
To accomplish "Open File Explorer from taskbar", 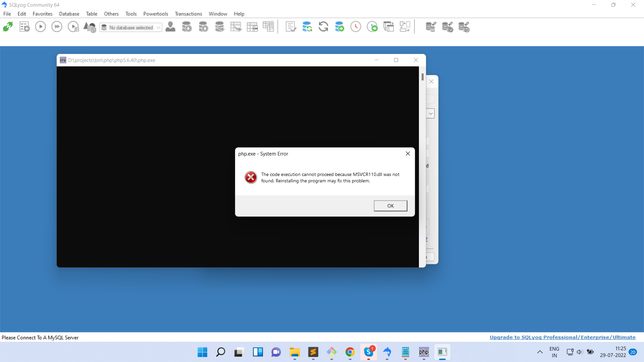I will (295, 352).
